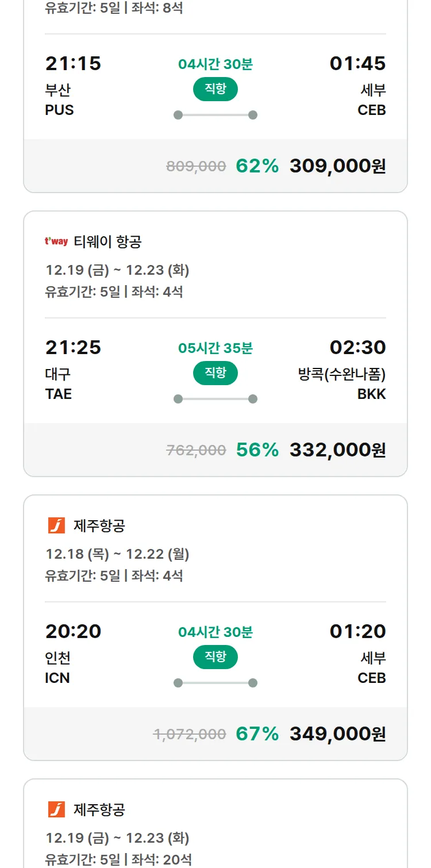Select the 332,000원 fare
The width and height of the screenshot is (431, 868).
337,450
